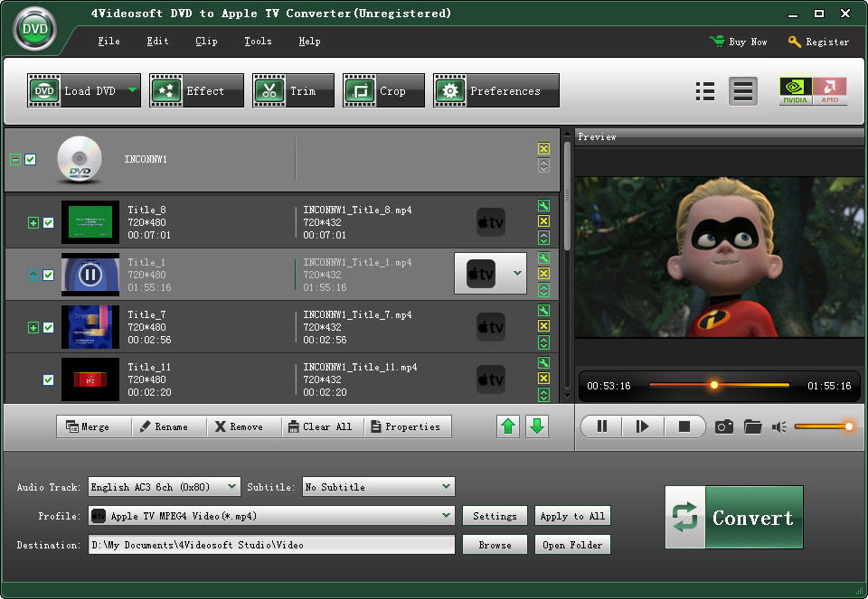Image resolution: width=868 pixels, height=599 pixels.
Task: Click the NVIDIA acceleration icon
Action: 796,91
